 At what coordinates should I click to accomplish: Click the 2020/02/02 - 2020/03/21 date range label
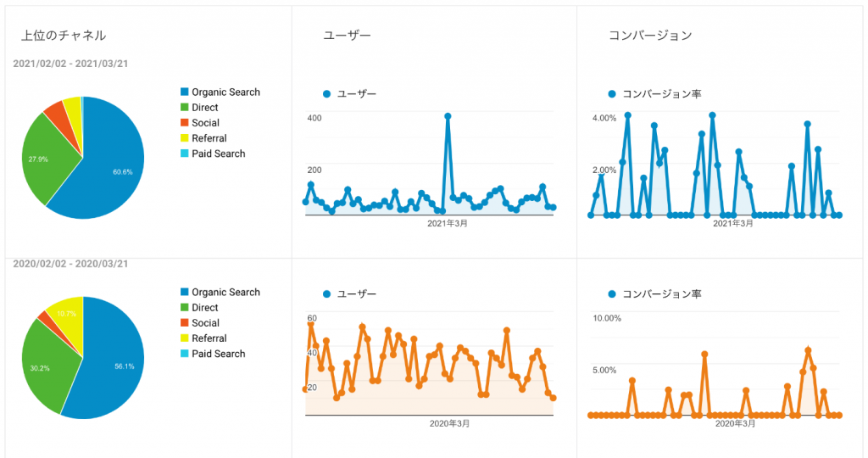[x=71, y=264]
